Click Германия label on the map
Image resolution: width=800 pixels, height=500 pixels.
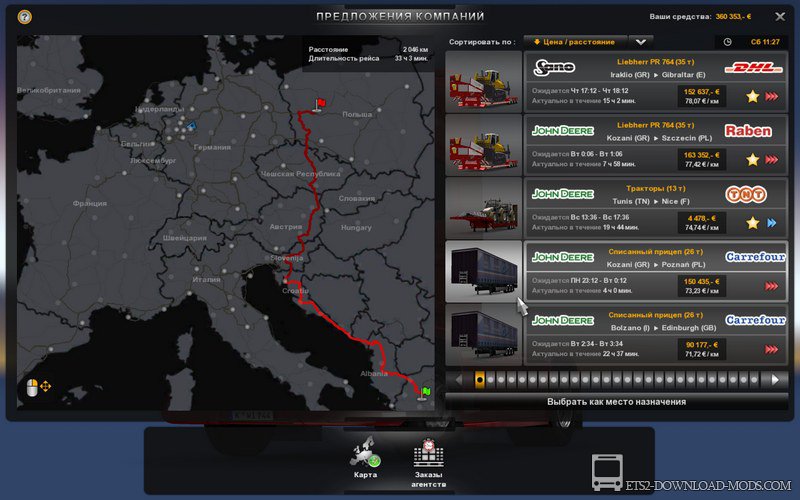pyautogui.click(x=212, y=147)
